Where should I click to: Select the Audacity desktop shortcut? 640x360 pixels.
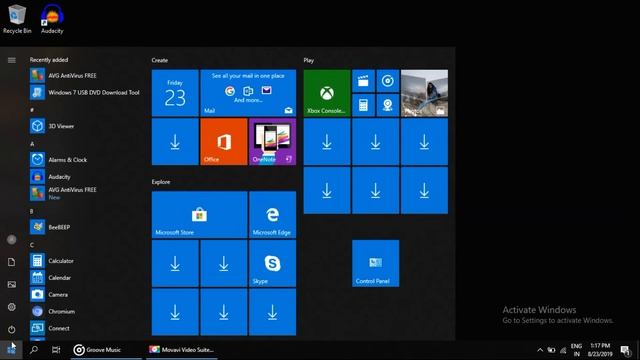point(52,19)
